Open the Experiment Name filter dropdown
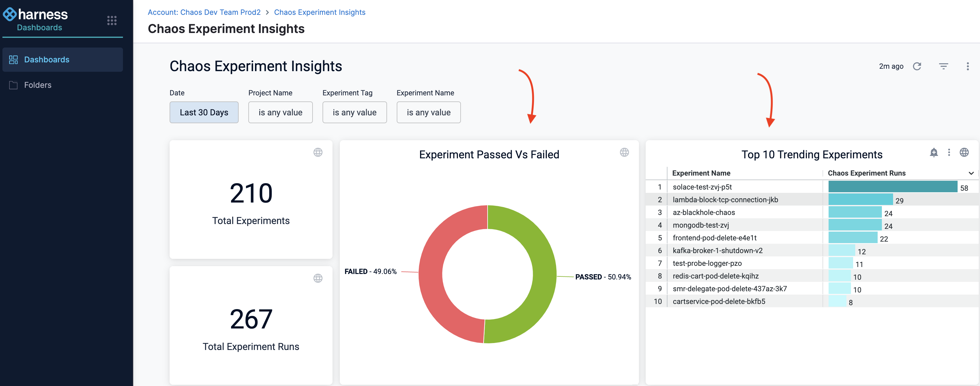The height and width of the screenshot is (386, 980). [428, 113]
